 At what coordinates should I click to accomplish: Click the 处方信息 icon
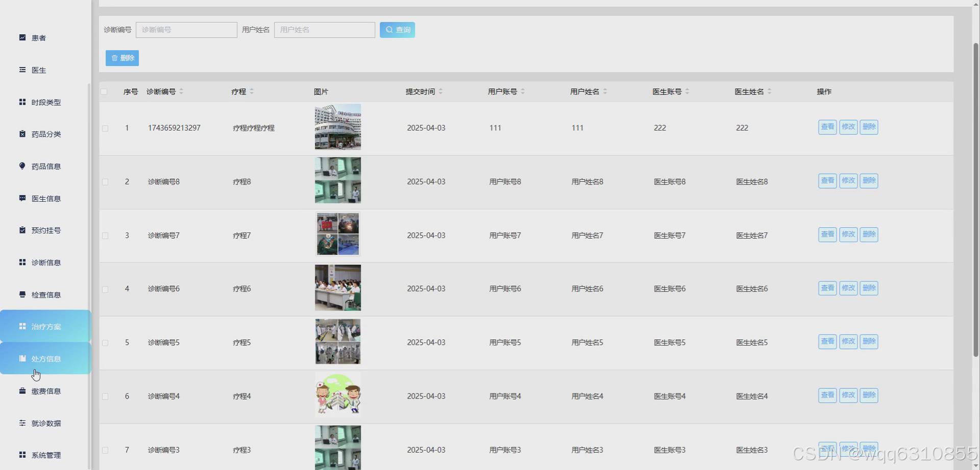click(x=22, y=358)
